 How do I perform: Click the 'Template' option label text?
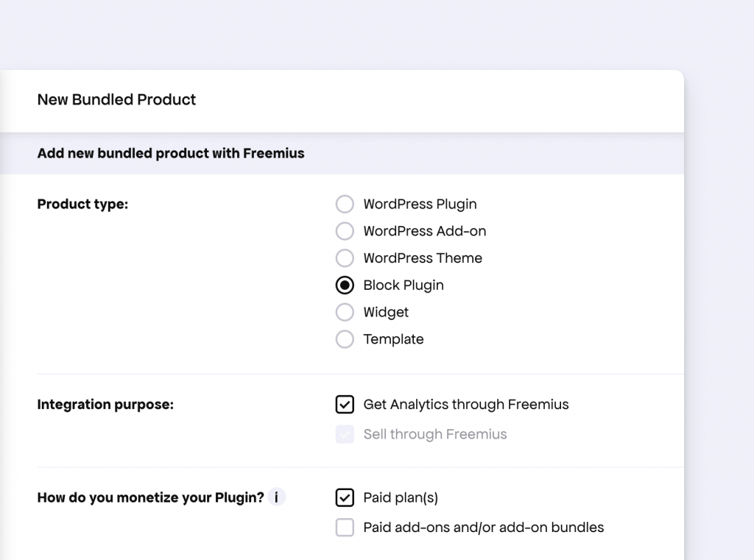pyautogui.click(x=393, y=339)
